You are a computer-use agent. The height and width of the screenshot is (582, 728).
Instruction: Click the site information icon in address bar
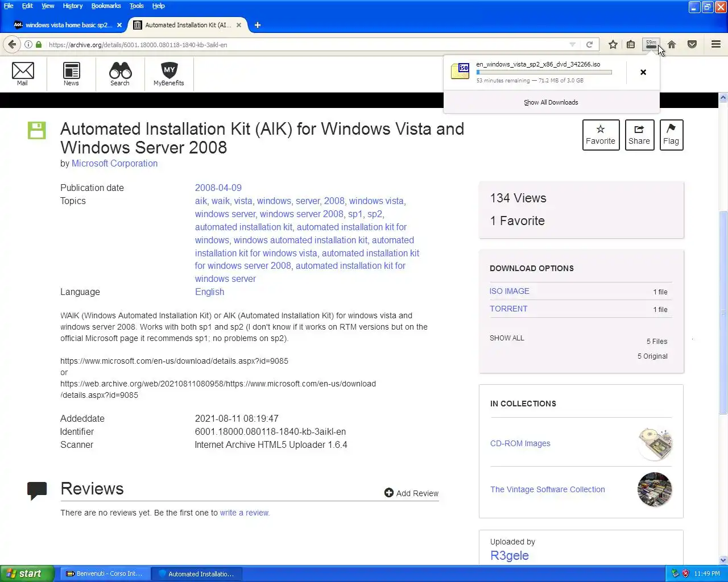tap(28, 44)
